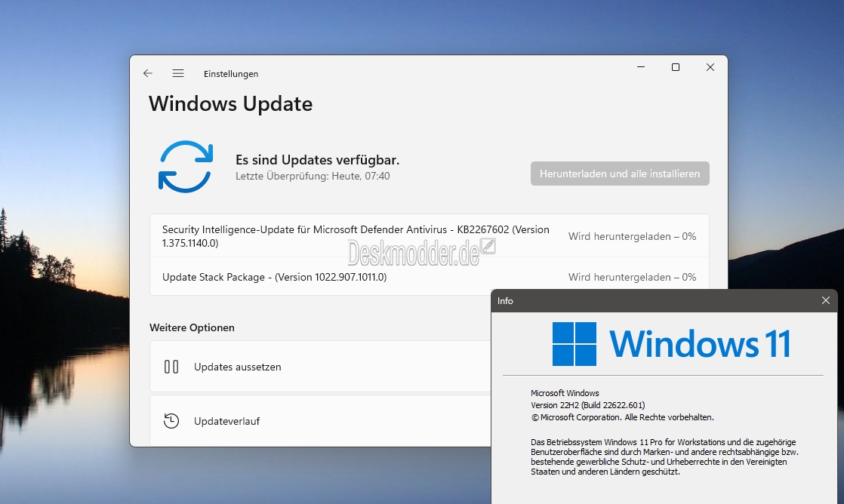This screenshot has height=504, width=844.
Task: Click the Windows 11 Pro for Workstations paragraph
Action: click(665, 456)
